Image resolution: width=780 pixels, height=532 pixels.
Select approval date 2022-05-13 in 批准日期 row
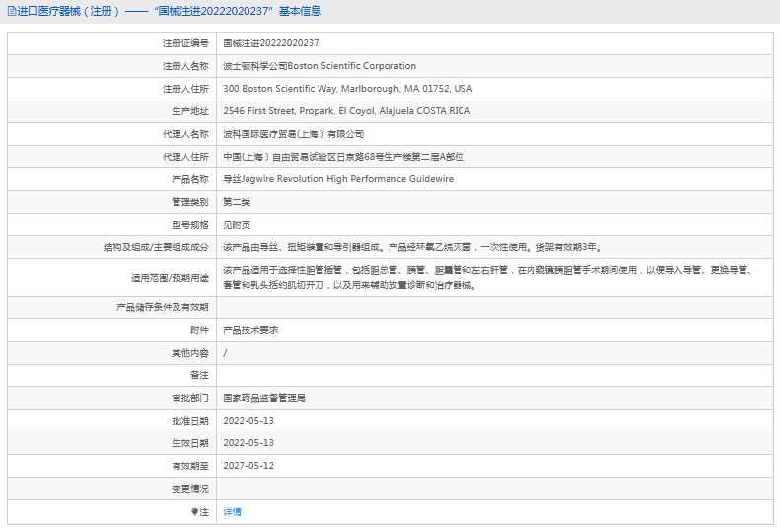click(x=248, y=421)
